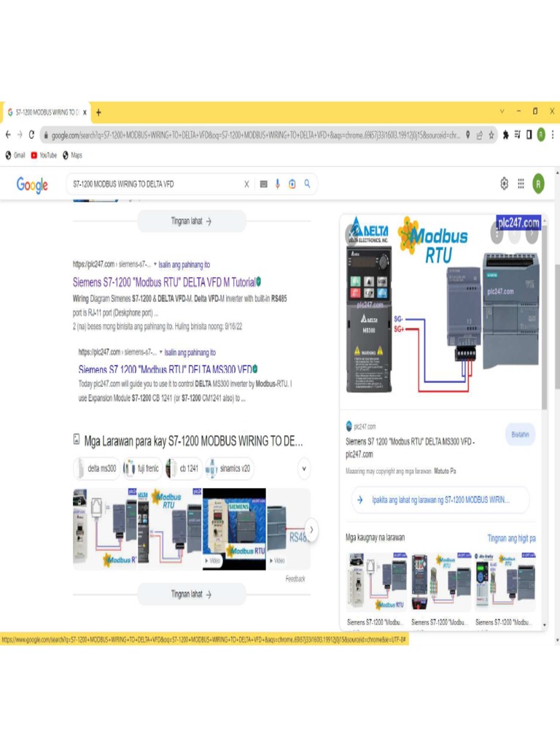
Task: Open the Chrome three-dot menu
Action: 553,135
